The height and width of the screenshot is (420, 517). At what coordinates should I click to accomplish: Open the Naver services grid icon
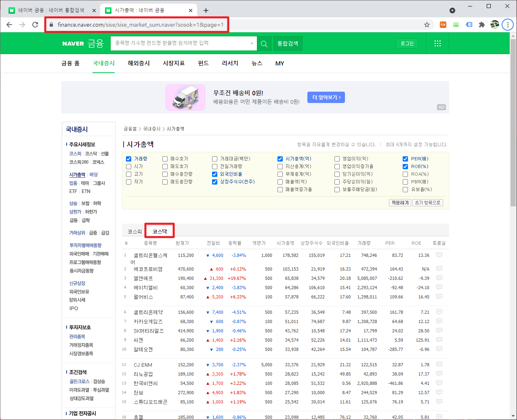(x=437, y=44)
